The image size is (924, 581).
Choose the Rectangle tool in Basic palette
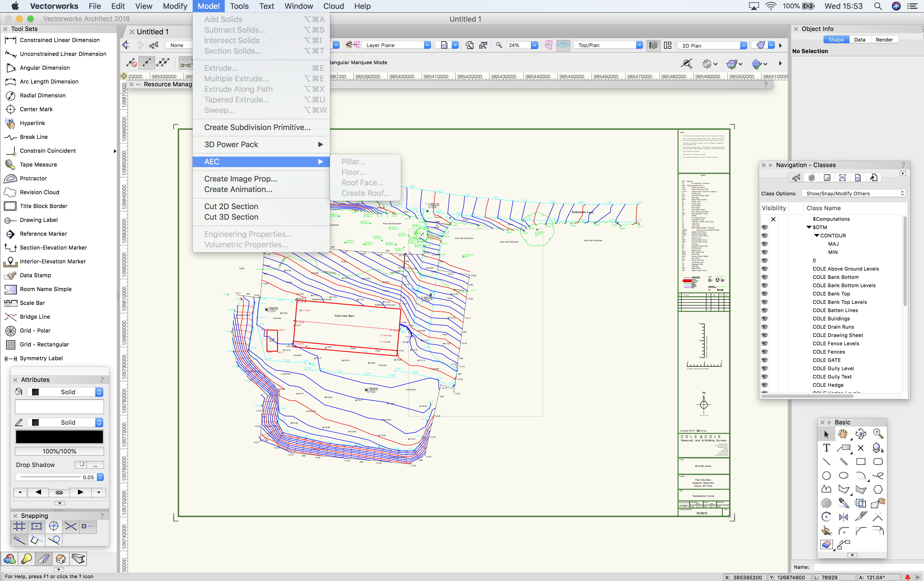861,462
